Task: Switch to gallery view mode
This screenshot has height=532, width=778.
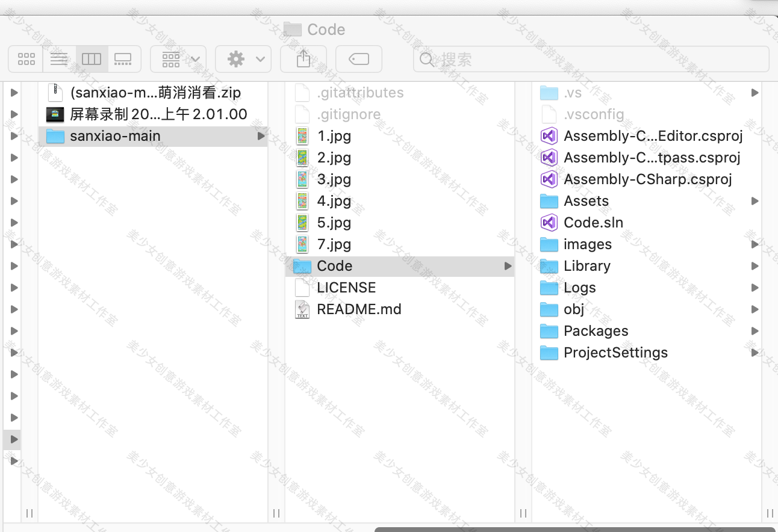Action: pos(124,59)
